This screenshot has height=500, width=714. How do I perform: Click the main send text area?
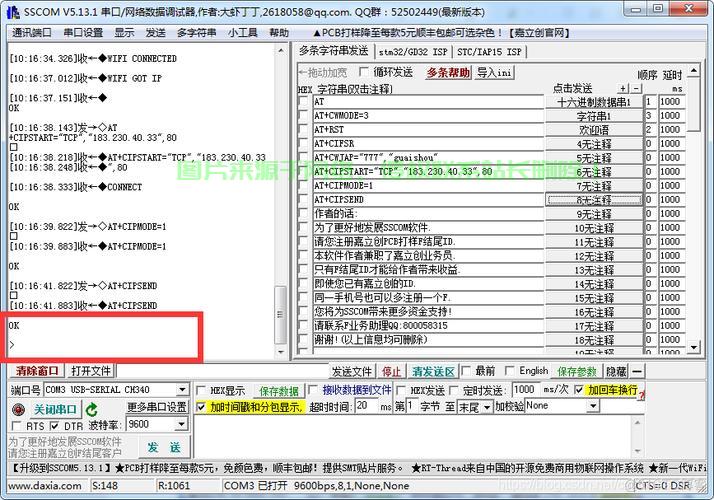(412, 437)
